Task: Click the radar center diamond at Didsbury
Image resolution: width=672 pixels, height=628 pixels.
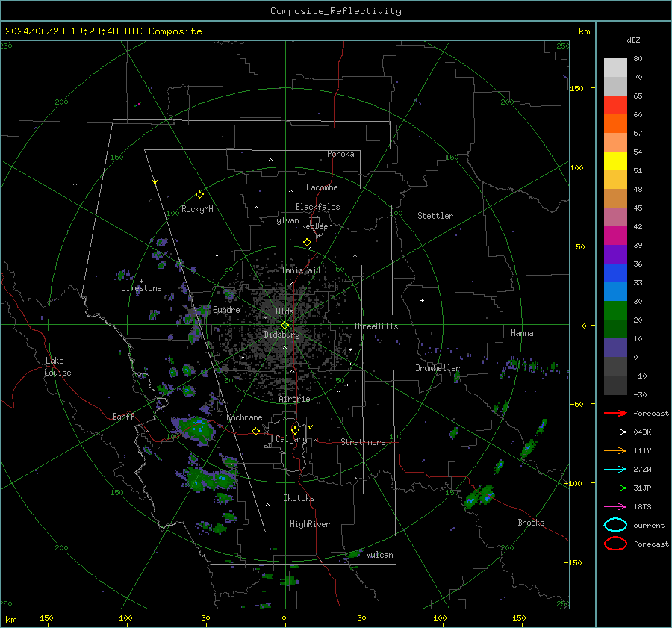Action: coord(284,326)
